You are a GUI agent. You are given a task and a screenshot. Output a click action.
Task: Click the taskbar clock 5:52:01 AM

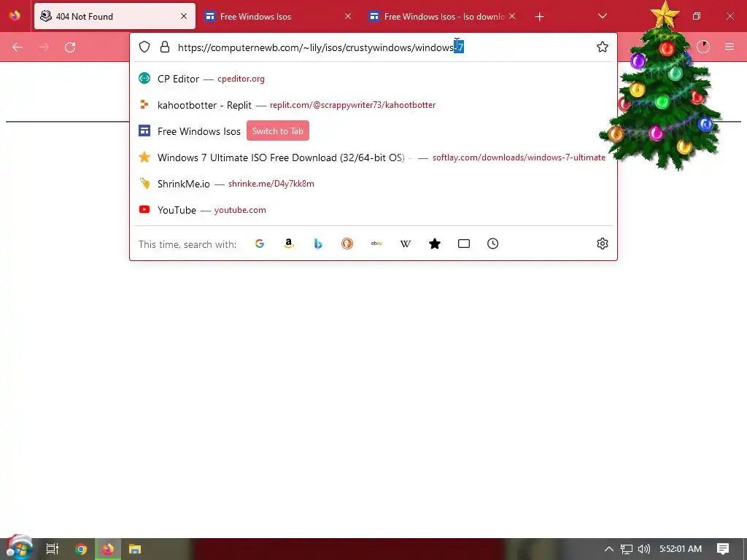tap(681, 549)
